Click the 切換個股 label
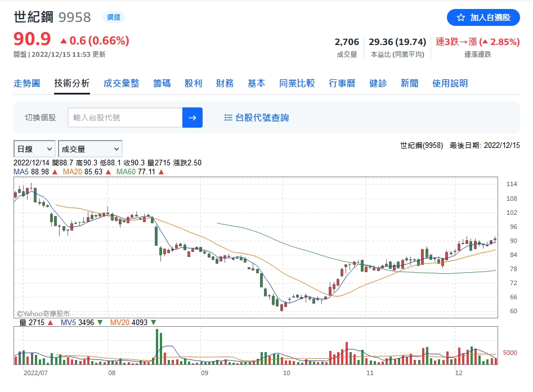 click(41, 118)
